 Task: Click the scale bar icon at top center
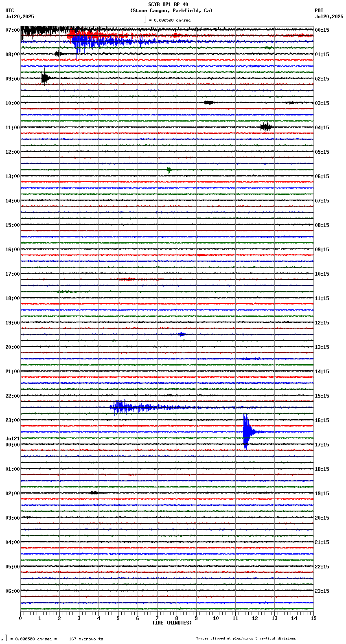pos(145,19)
